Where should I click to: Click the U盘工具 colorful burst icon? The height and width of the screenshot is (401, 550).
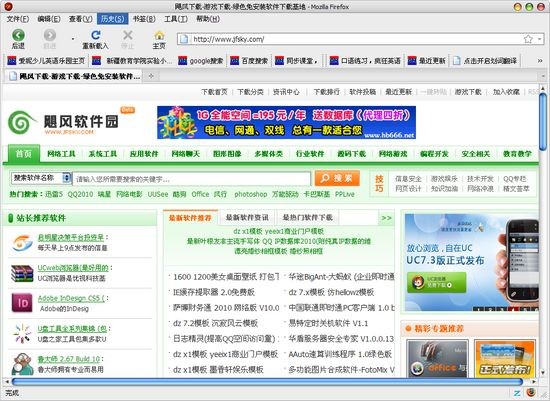(22, 333)
